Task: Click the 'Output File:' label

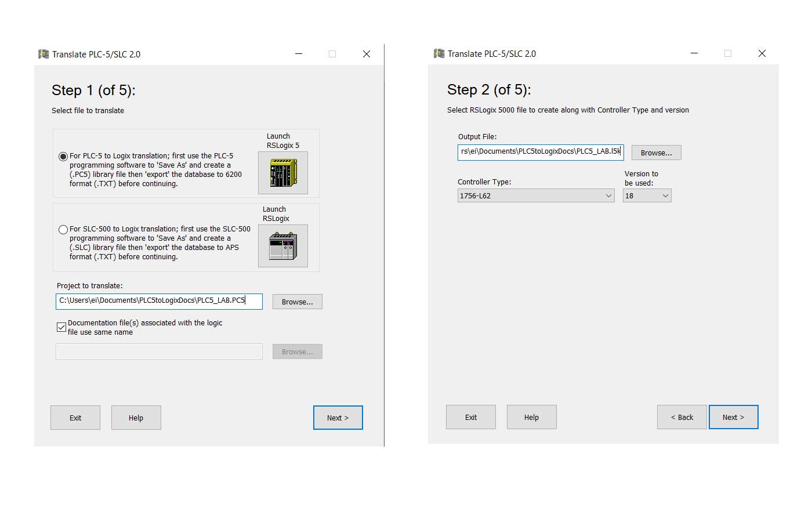Action: pos(477,137)
